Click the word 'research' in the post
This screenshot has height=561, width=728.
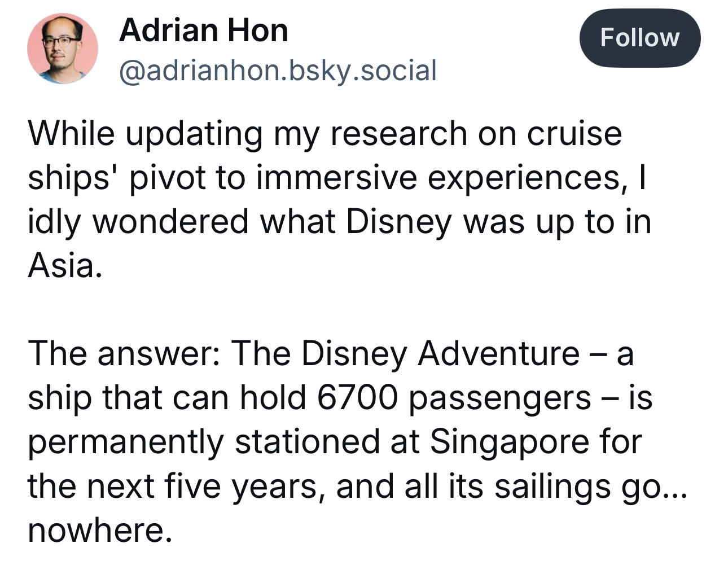click(399, 134)
